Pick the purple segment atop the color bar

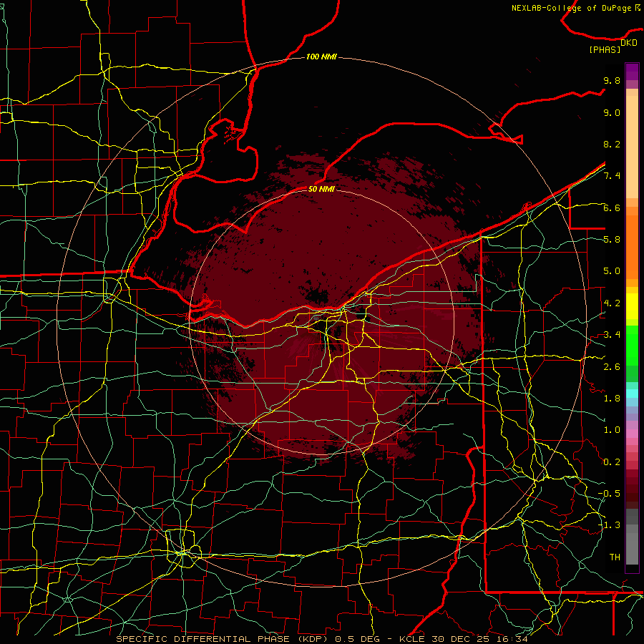[632, 72]
